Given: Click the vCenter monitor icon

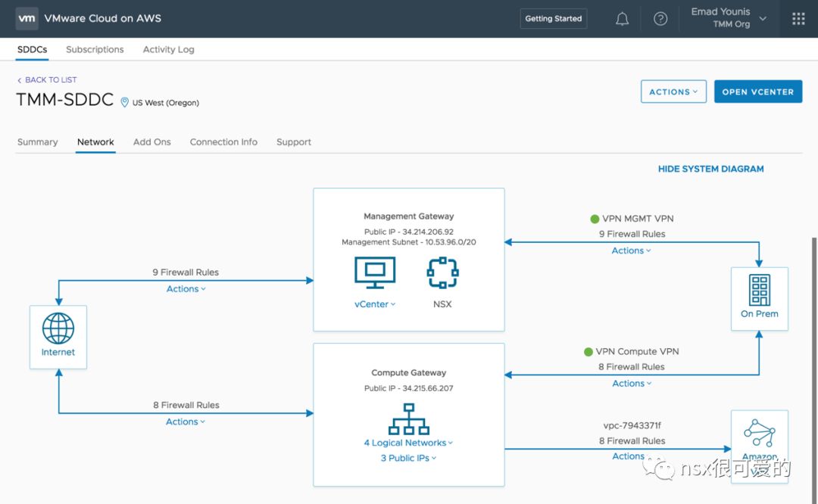Looking at the screenshot, I should click(x=375, y=272).
